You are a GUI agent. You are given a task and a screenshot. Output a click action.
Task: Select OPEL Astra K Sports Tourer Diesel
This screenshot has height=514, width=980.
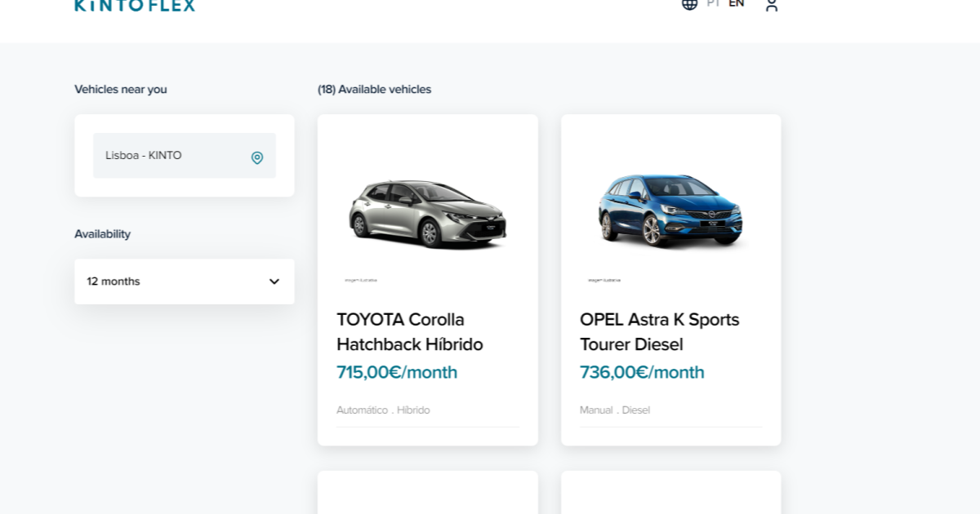pos(659,332)
